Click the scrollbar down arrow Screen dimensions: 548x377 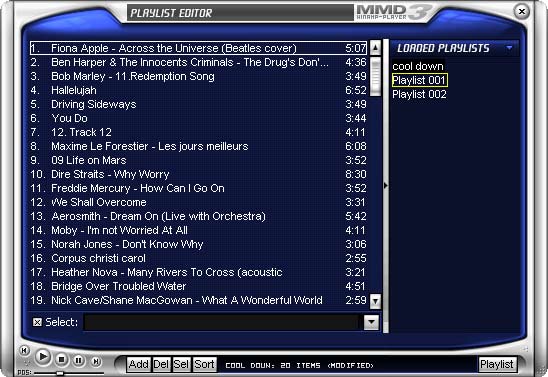(375, 301)
